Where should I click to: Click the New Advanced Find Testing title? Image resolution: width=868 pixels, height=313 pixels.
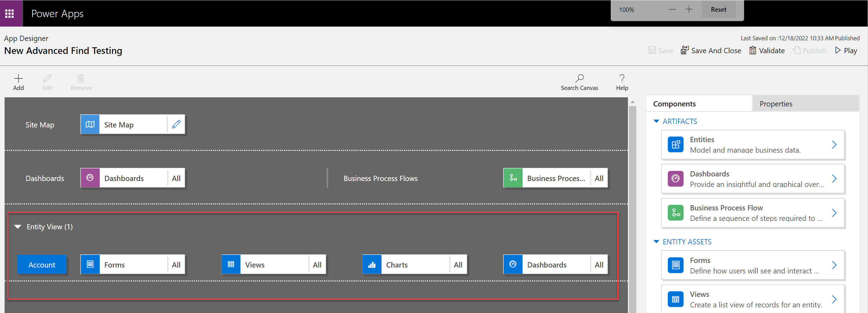click(63, 50)
